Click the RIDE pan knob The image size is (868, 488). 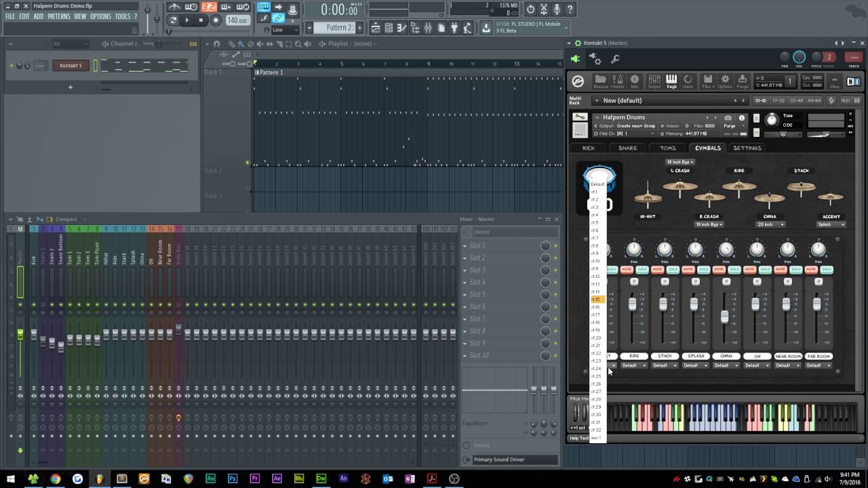(x=634, y=249)
